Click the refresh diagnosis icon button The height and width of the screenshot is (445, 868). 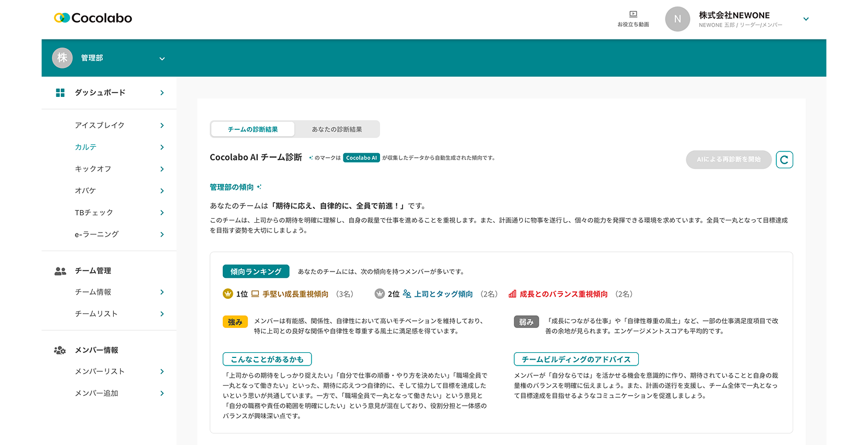point(784,160)
